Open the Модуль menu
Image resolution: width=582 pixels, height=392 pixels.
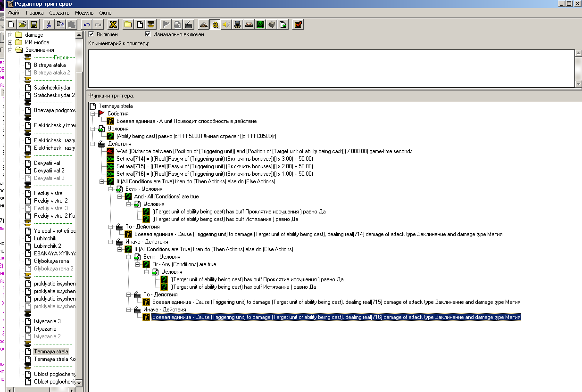click(x=84, y=13)
